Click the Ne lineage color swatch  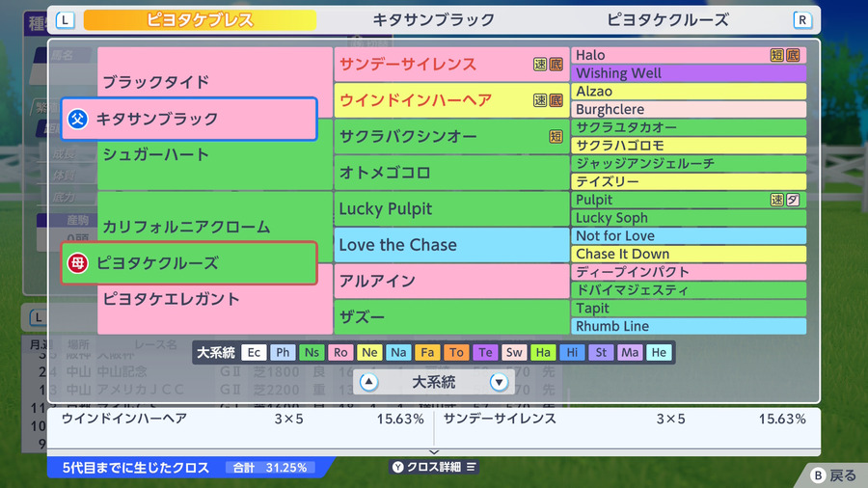[x=369, y=352]
